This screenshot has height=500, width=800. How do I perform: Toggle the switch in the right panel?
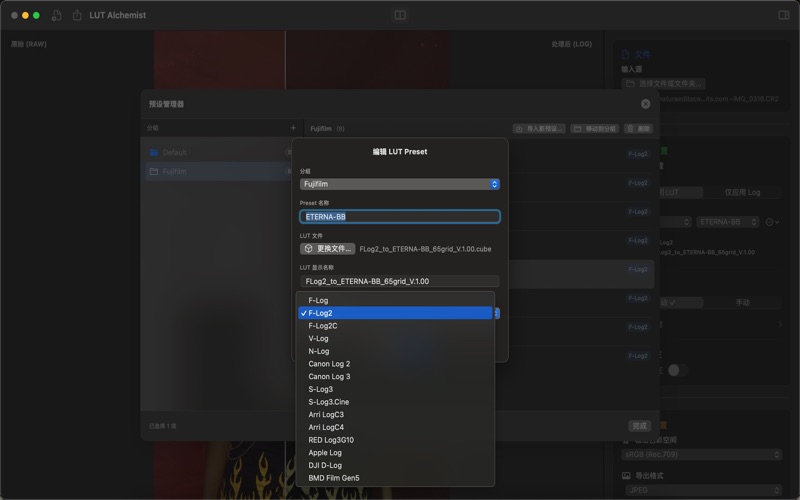pos(677,370)
